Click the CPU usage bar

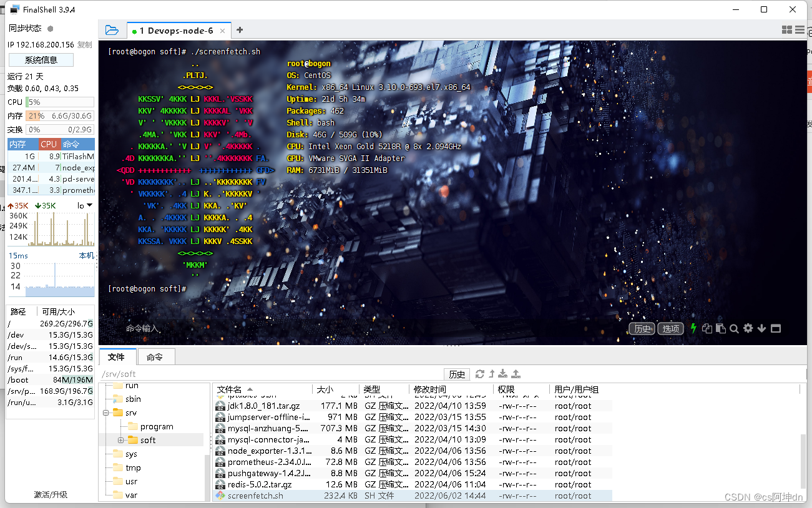click(x=60, y=102)
